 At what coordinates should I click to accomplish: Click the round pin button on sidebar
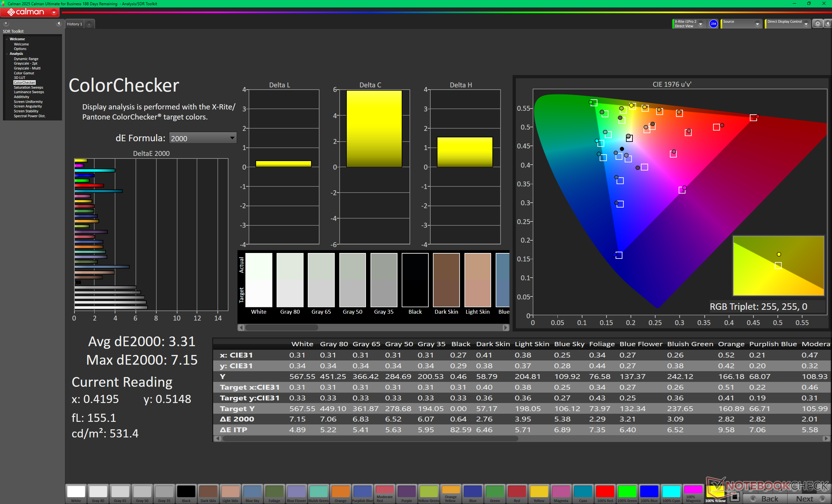6,23
